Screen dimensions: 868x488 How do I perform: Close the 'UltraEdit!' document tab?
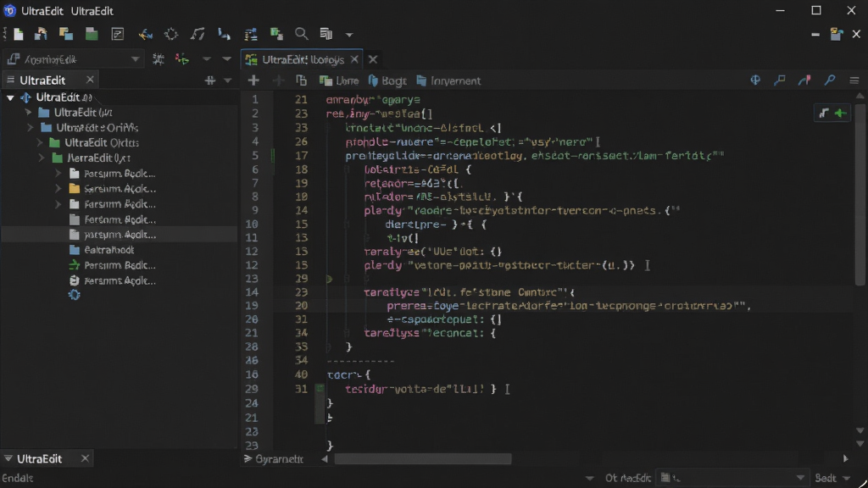coord(354,59)
